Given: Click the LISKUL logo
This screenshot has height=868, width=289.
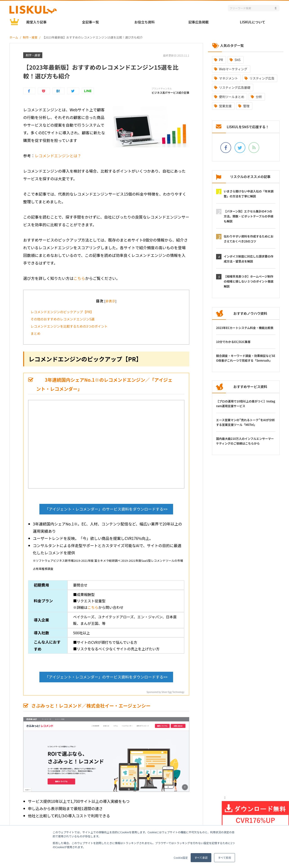Looking at the screenshot, I should pos(33,10).
